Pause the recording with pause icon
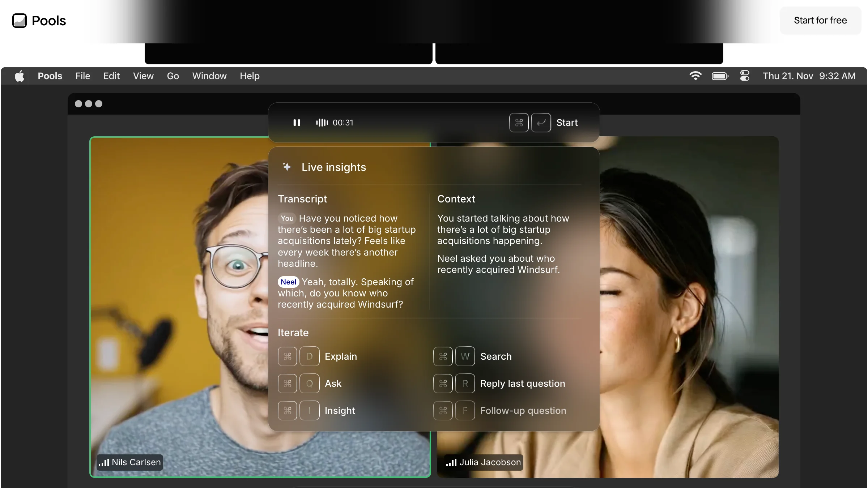 click(297, 123)
